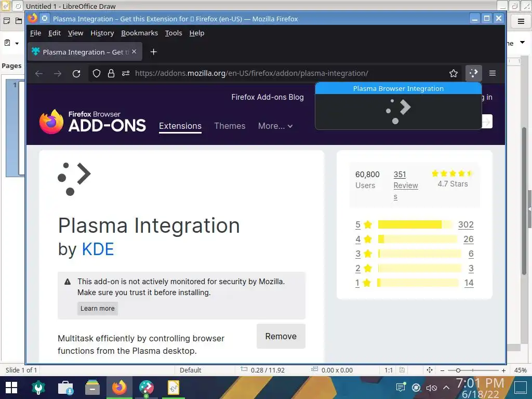
Task: Open a new Firefox tab
Action: coord(153,52)
